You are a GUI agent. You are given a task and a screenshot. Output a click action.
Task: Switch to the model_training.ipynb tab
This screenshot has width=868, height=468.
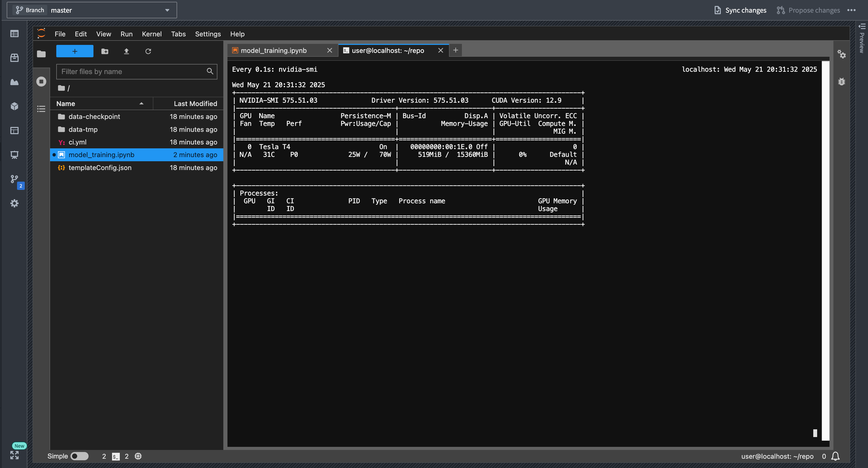(274, 50)
